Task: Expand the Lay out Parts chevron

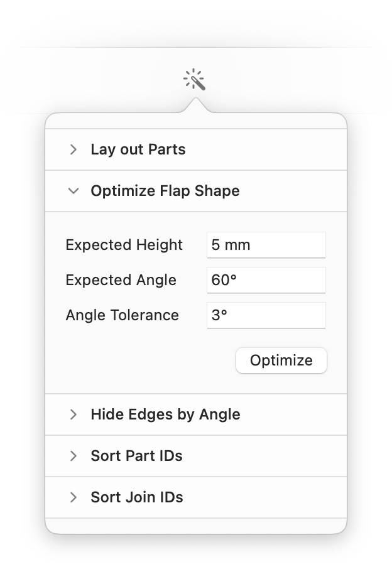Action: [x=73, y=149]
